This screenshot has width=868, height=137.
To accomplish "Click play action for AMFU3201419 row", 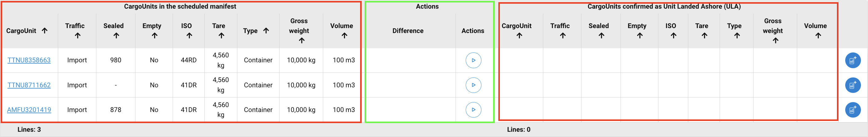I will click(473, 110).
